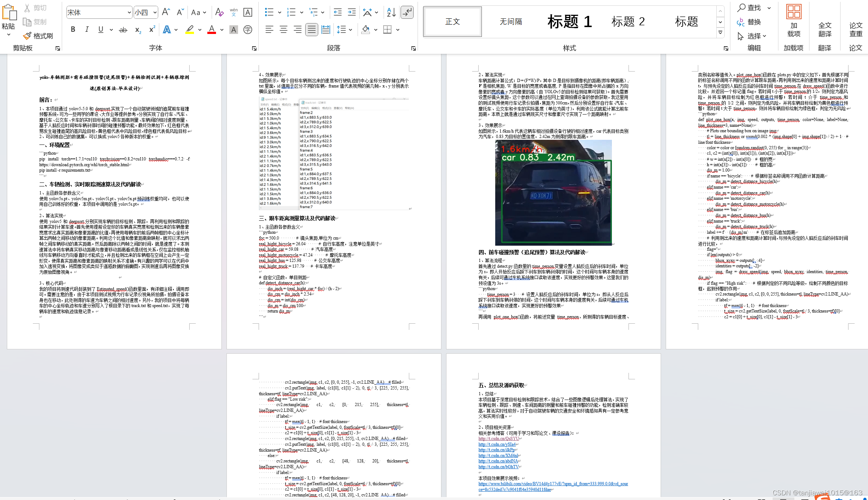Apply the 无间隔 style
The width and height of the screenshot is (868, 500).
pyautogui.click(x=511, y=22)
